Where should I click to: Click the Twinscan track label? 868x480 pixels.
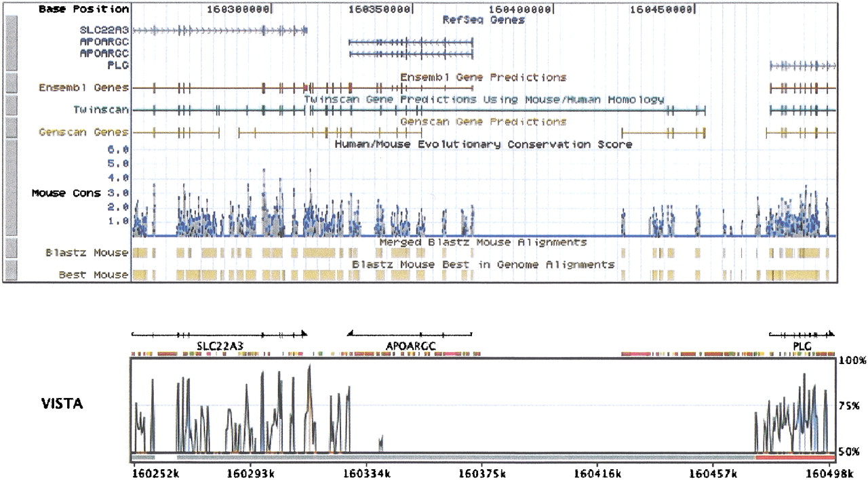click(x=100, y=109)
